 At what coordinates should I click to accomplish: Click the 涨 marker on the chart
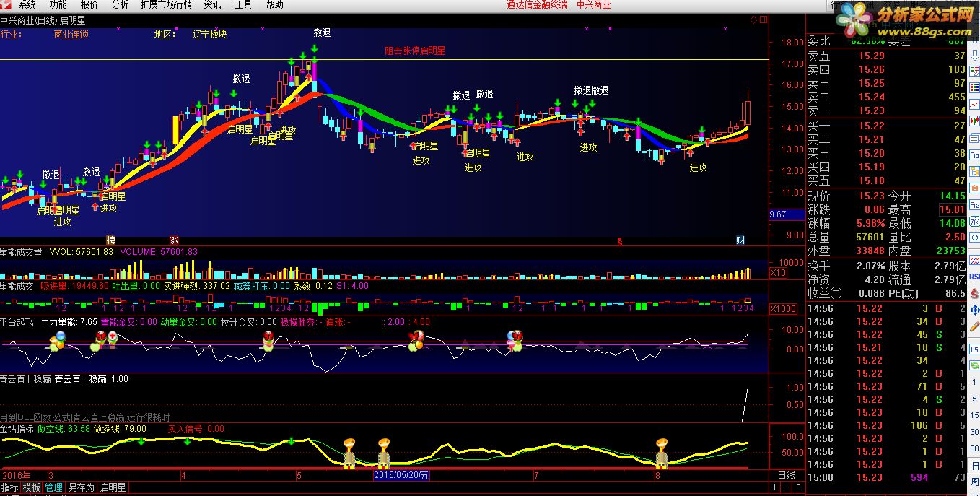[x=174, y=240]
